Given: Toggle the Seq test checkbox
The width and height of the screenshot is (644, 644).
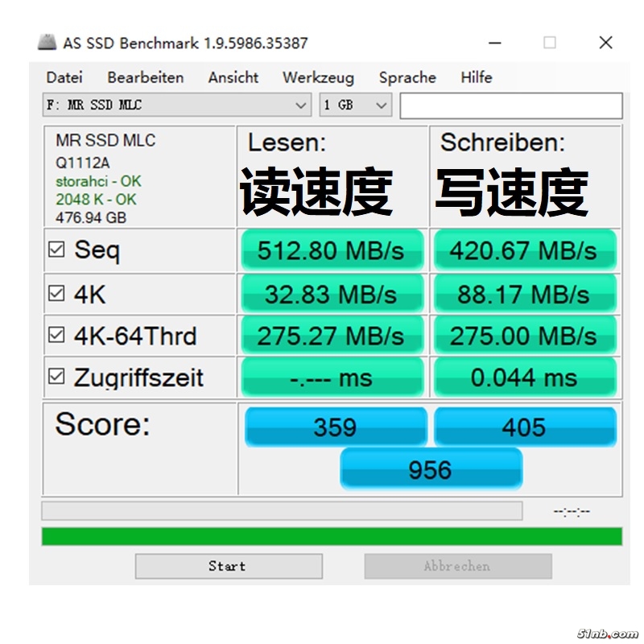Looking at the screenshot, I should [56, 250].
